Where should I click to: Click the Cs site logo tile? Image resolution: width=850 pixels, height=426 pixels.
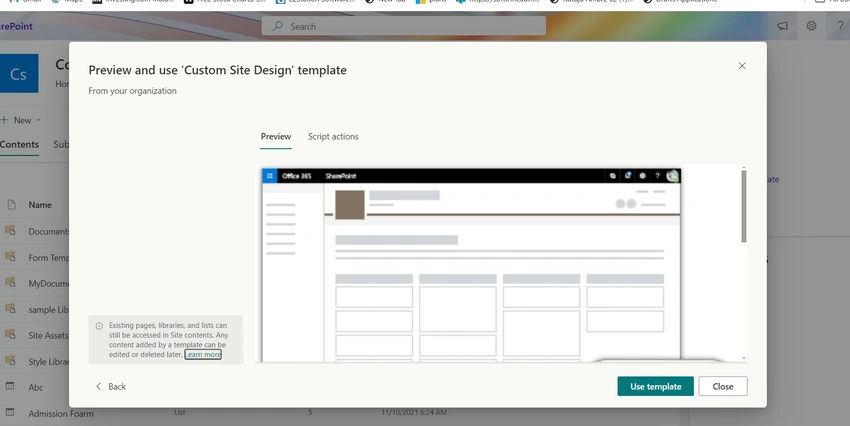click(x=18, y=74)
